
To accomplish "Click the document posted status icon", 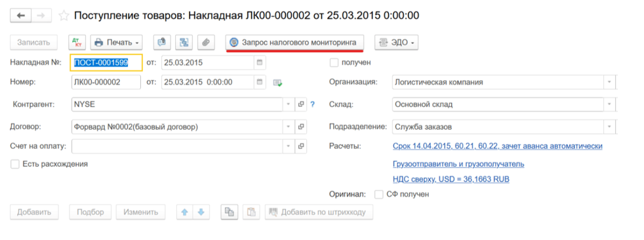I will (277, 82).
